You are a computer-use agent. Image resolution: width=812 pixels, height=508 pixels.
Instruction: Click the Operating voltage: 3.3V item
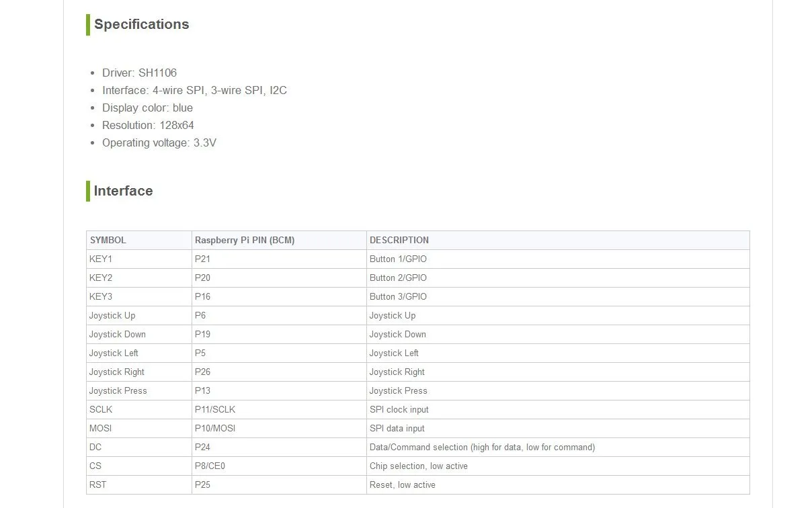(159, 142)
